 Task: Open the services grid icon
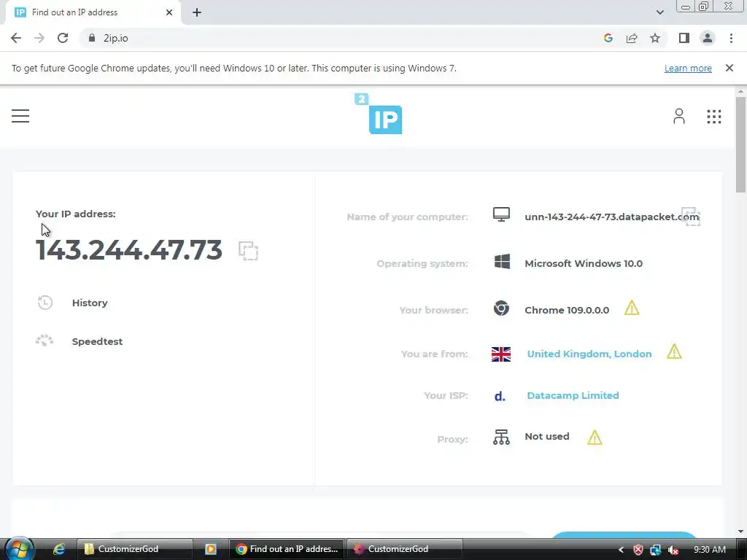[x=713, y=116]
